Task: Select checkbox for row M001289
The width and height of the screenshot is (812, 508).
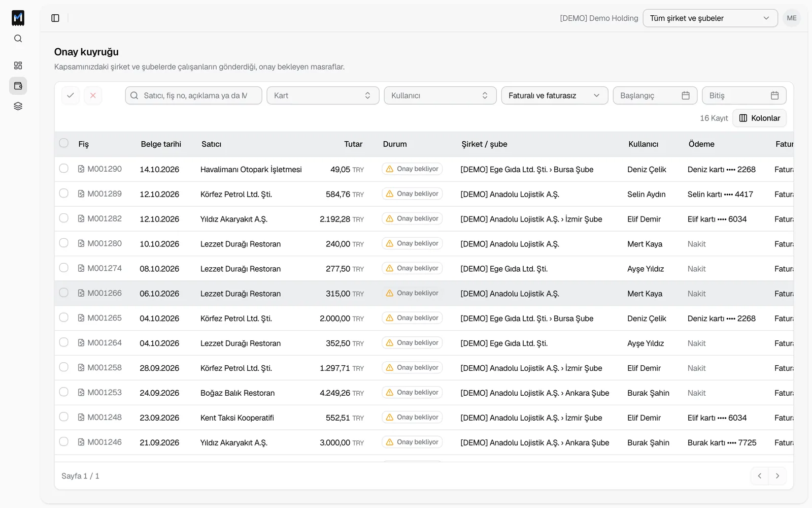Action: coord(63,193)
